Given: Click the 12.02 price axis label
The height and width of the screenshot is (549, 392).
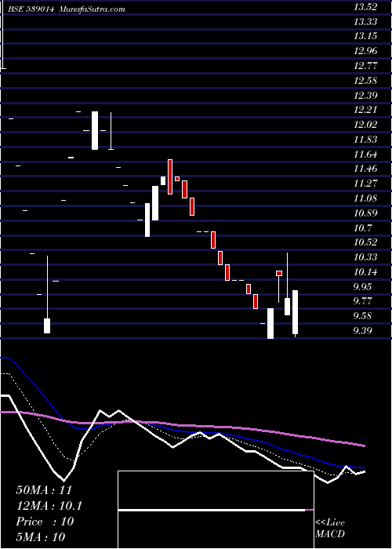Looking at the screenshot, I should pyautogui.click(x=365, y=125).
